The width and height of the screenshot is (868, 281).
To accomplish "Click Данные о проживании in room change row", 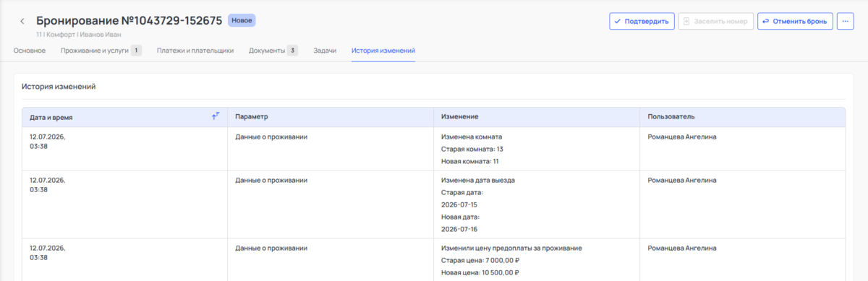I will tap(271, 137).
